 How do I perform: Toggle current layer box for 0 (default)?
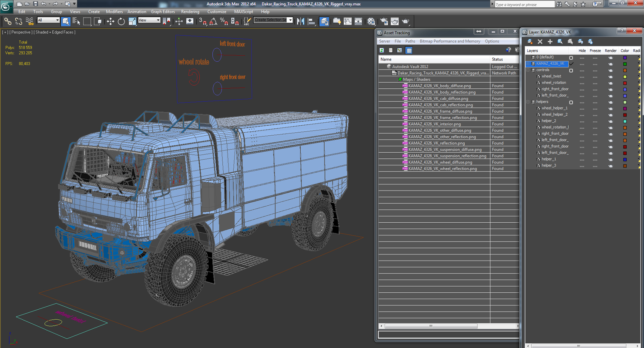571,57
